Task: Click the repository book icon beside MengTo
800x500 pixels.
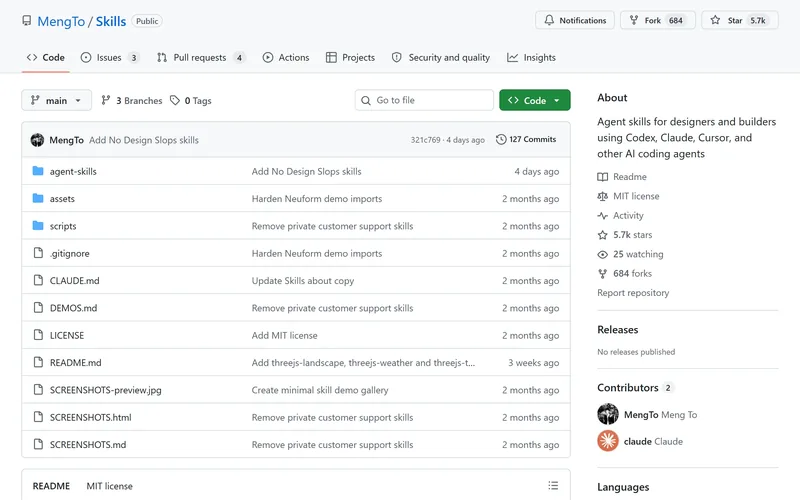Action: 27,21
